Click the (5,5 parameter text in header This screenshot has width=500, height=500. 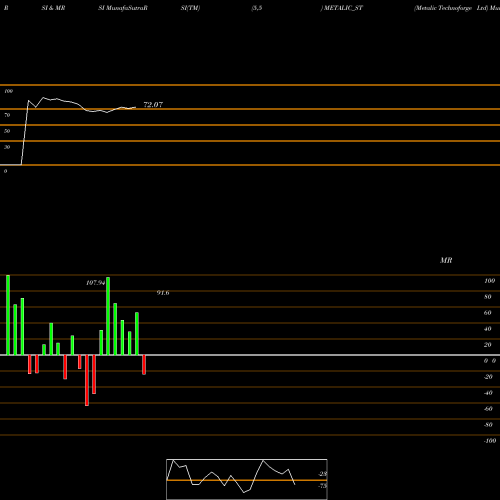pyautogui.click(x=257, y=8)
